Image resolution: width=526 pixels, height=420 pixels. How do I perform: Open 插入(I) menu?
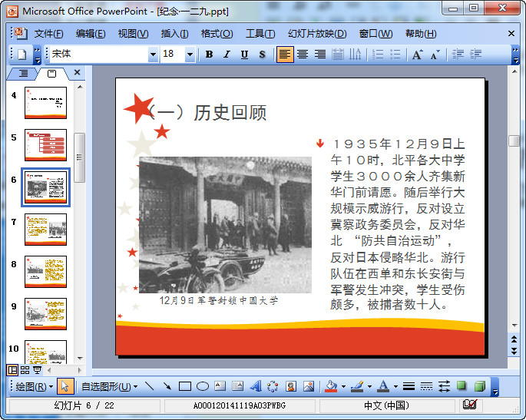point(174,34)
